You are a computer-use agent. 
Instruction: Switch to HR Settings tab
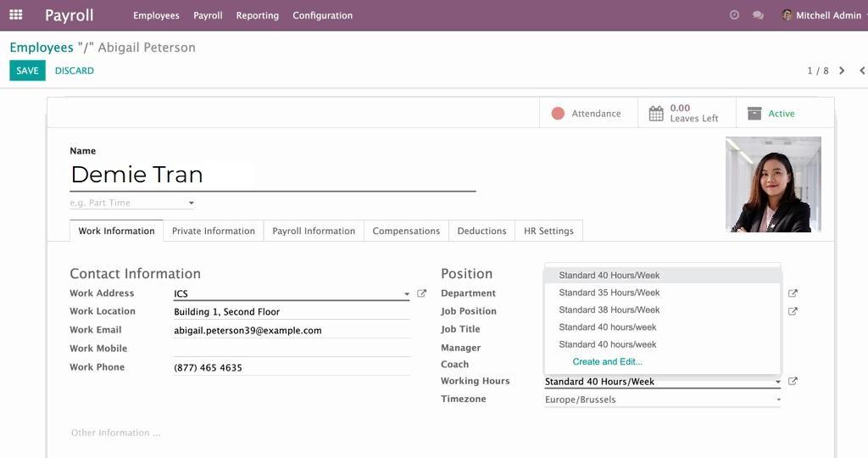tap(548, 231)
